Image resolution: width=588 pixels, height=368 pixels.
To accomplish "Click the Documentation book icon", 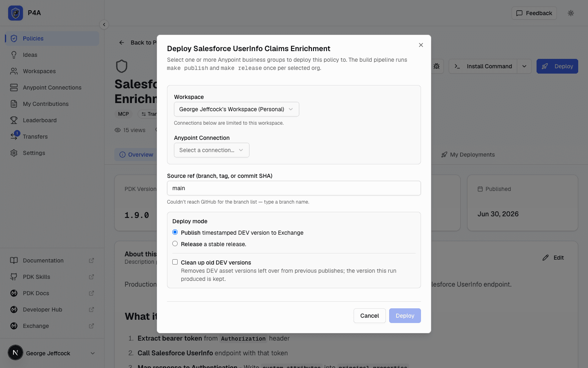I will 14,260.
